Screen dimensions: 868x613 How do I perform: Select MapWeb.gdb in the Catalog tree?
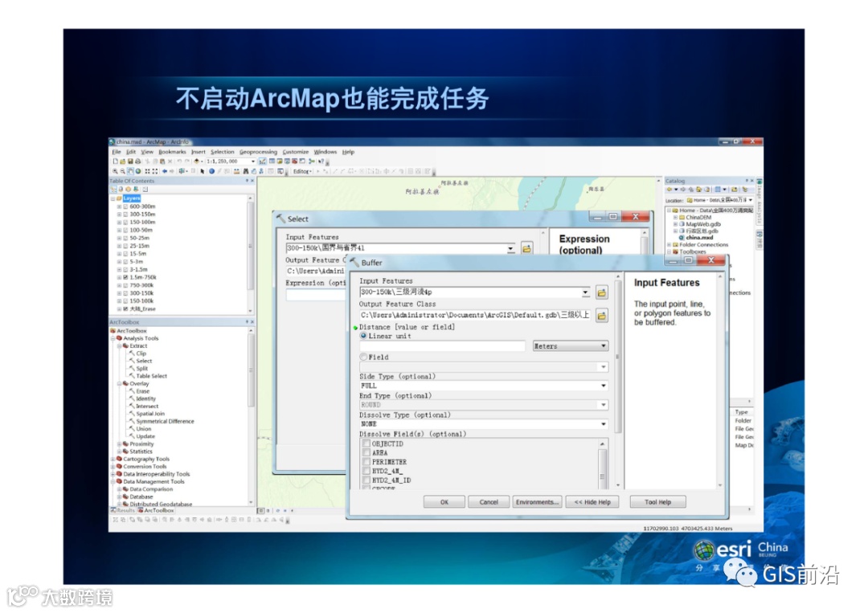click(700, 224)
